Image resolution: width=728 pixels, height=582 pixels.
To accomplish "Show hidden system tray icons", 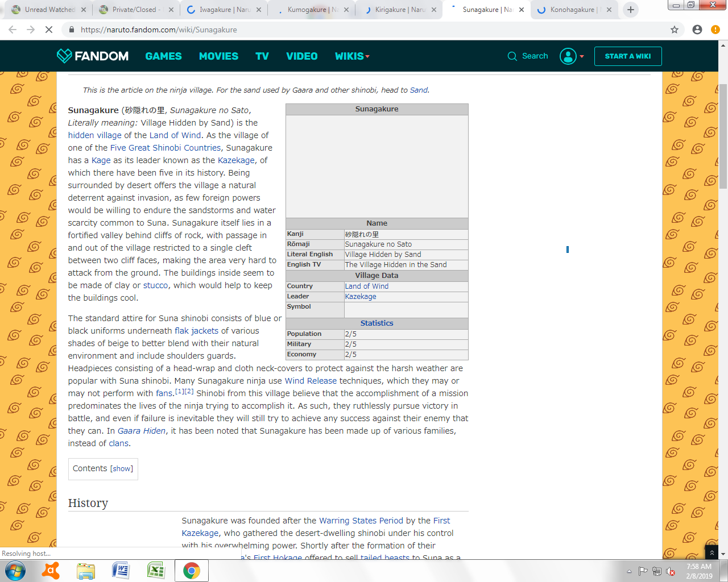I will tap(629, 571).
